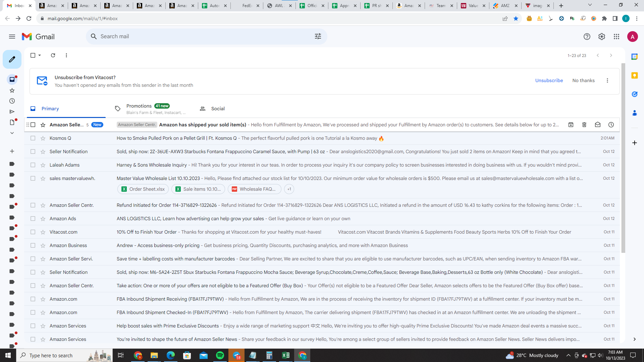Get add-ons plus icon in side panel

[x=635, y=143]
